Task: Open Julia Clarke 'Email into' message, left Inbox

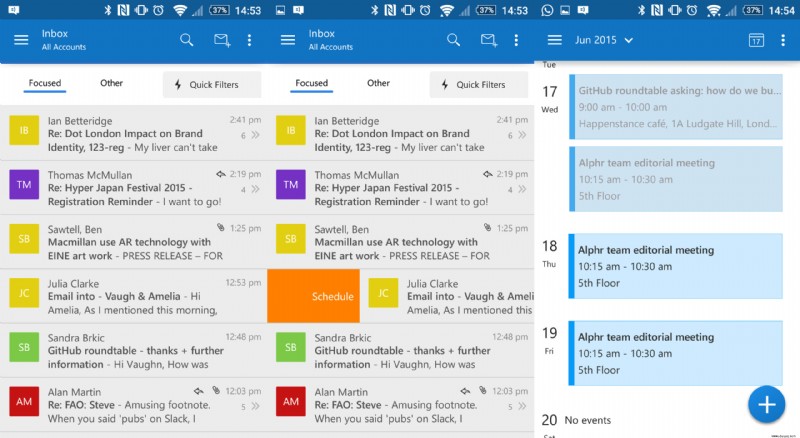Action: (x=133, y=296)
